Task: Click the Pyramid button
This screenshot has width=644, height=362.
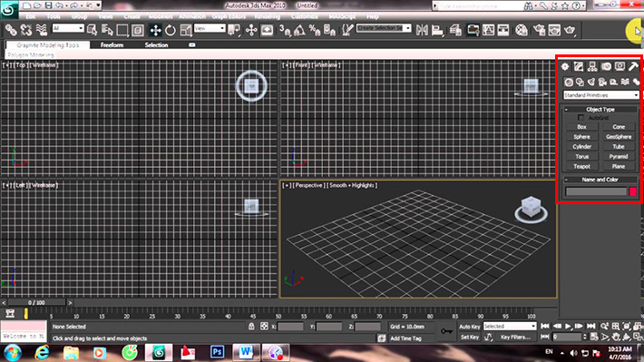Action: point(619,157)
